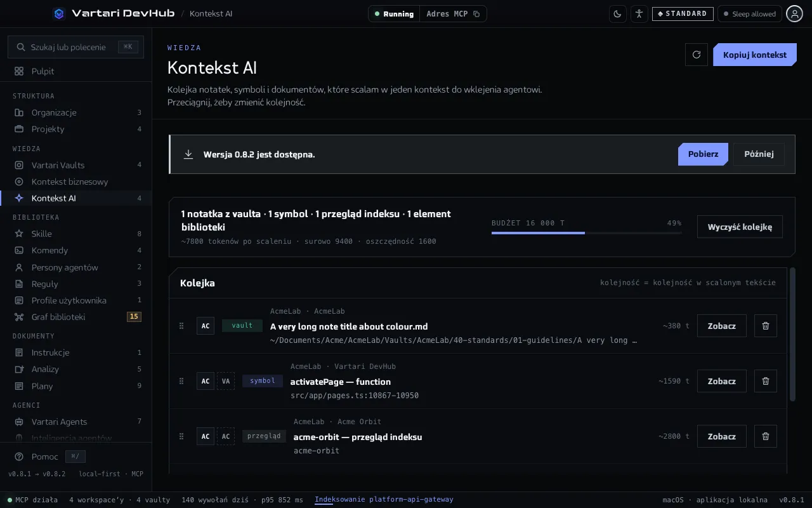The image size is (812, 508).
Task: Click the queue list scrollbar
Action: [x=792, y=334]
